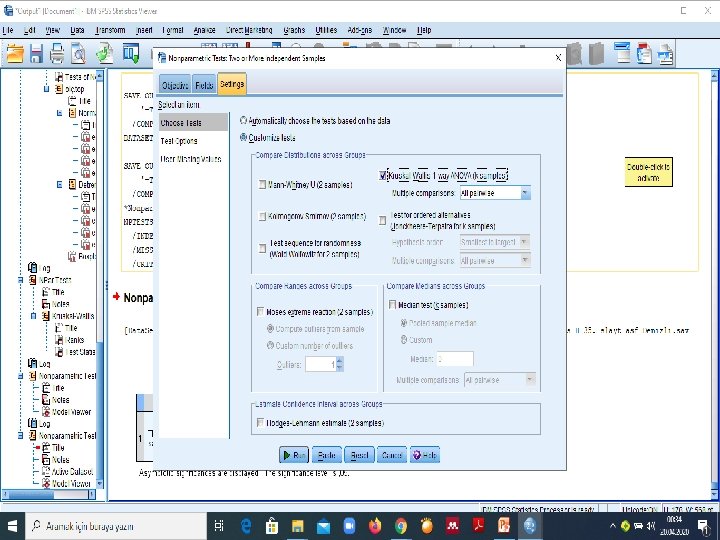The image size is (720, 540).
Task: Select Model Viewer item at outline bottom
Action: [72, 484]
